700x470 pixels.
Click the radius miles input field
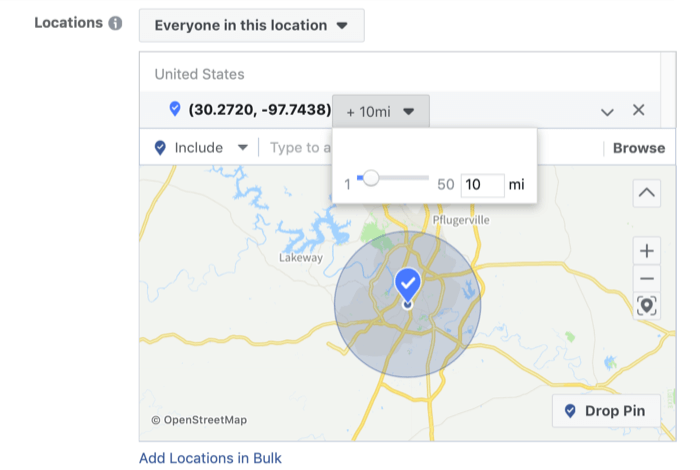point(483,184)
